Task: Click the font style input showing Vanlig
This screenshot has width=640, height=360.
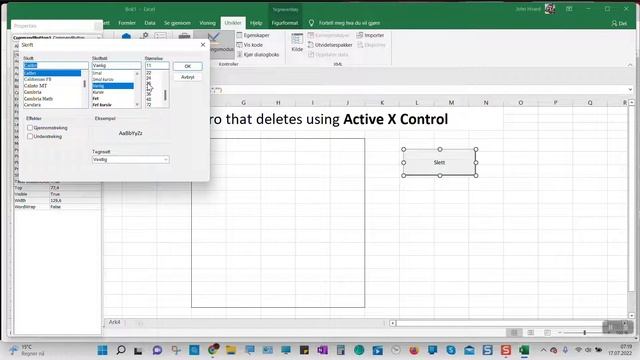Action: click(116, 65)
